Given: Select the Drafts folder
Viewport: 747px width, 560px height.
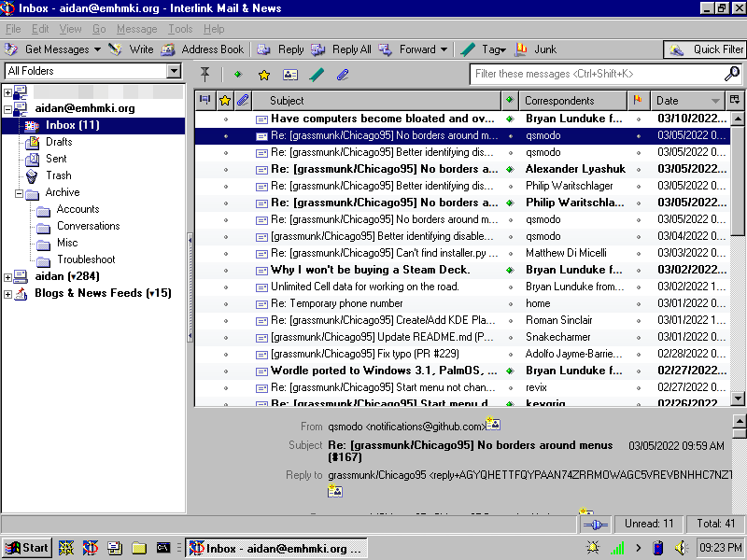Looking at the screenshot, I should [58, 142].
